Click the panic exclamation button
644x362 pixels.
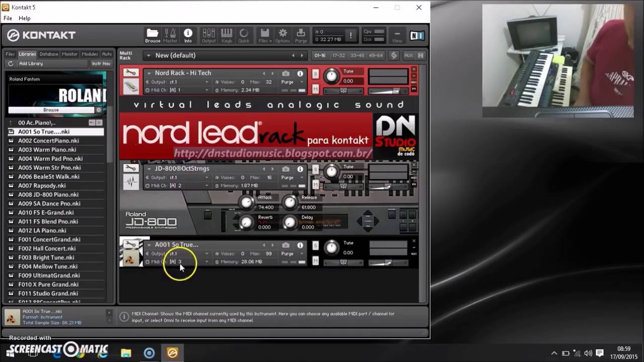[x=351, y=35]
